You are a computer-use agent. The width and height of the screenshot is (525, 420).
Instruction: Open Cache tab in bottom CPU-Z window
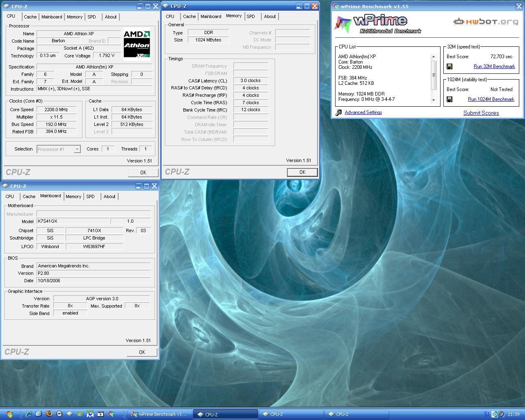[x=29, y=196]
